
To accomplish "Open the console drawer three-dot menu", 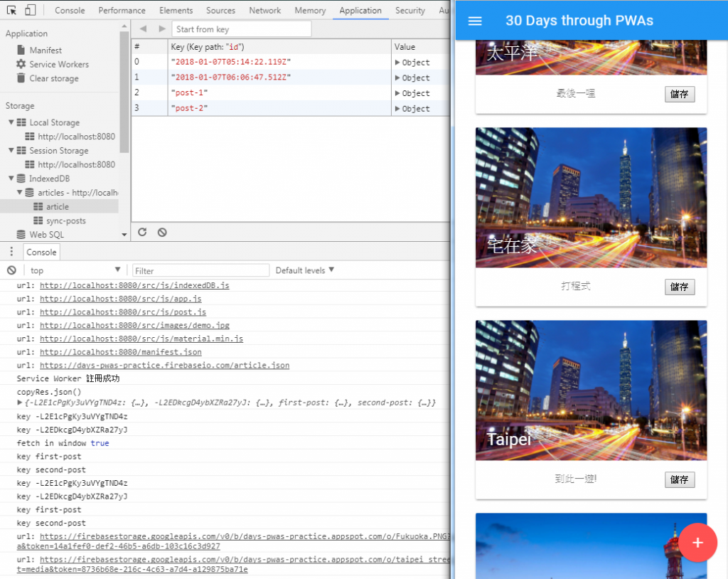I will click(x=11, y=252).
